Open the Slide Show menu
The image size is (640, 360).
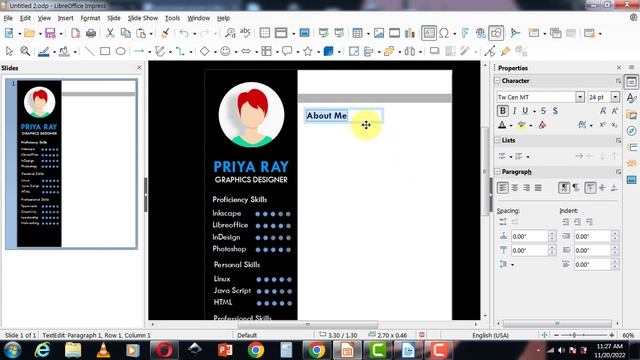pos(142,18)
